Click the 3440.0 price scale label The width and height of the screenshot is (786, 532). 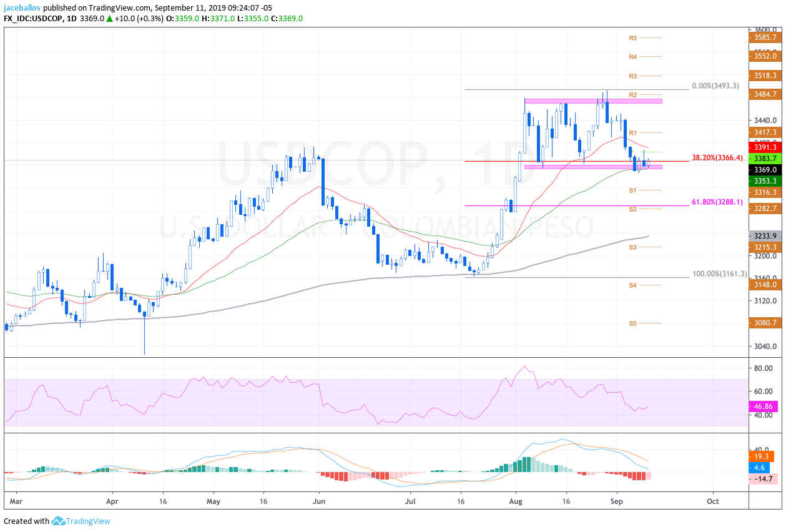tap(765, 120)
